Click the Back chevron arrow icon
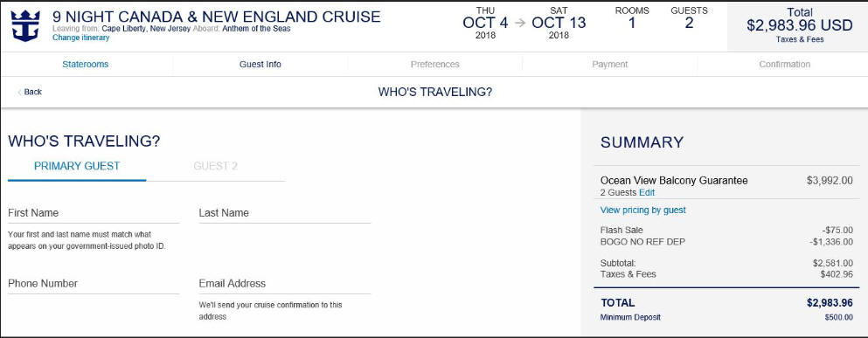868x338 pixels. 20,92
